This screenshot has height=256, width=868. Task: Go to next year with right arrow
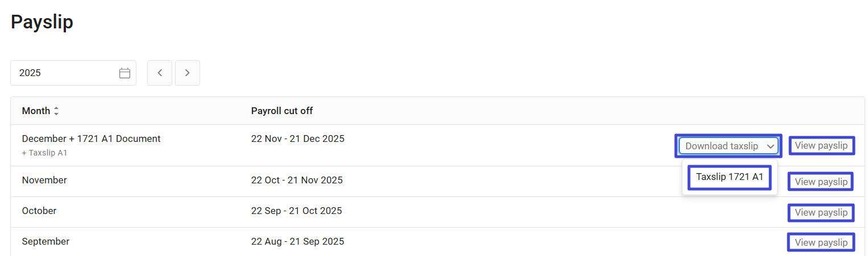[188, 73]
